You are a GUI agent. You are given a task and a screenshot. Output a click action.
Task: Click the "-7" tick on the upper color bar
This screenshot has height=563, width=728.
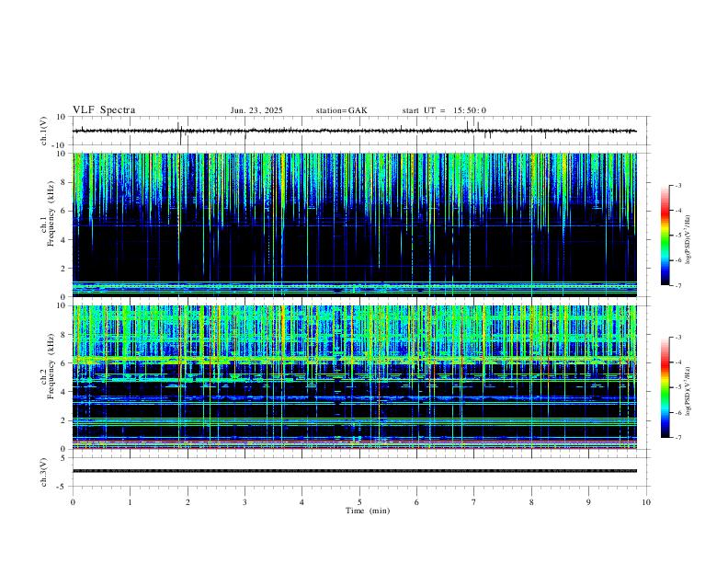pyautogui.click(x=677, y=286)
